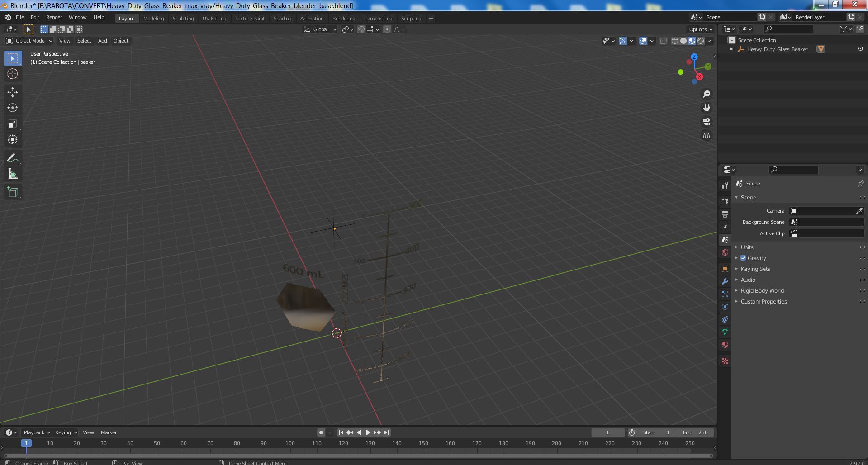Expand Heavy_Duty_Glass_Beaker in outliner
The height and width of the screenshot is (465, 868).
pos(732,49)
